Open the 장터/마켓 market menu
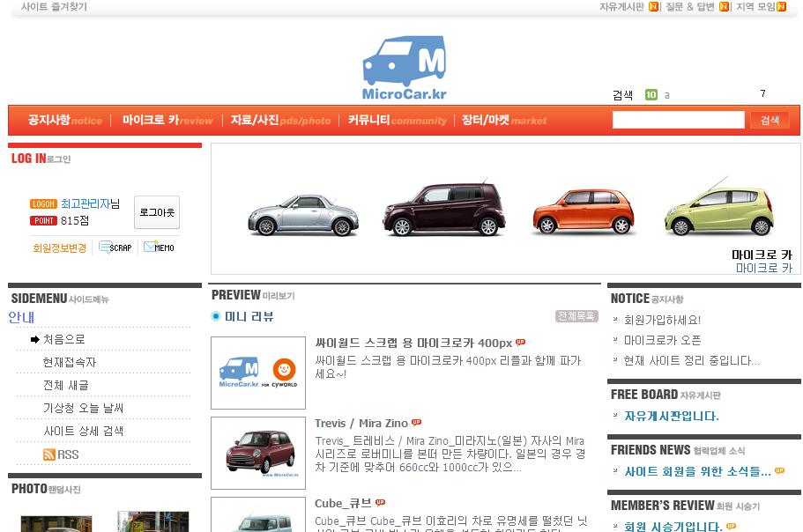Screen dimensions: 803x532 point(503,120)
